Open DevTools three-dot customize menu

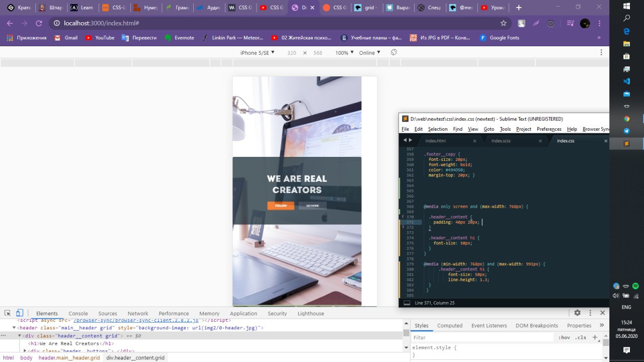pos(590,313)
